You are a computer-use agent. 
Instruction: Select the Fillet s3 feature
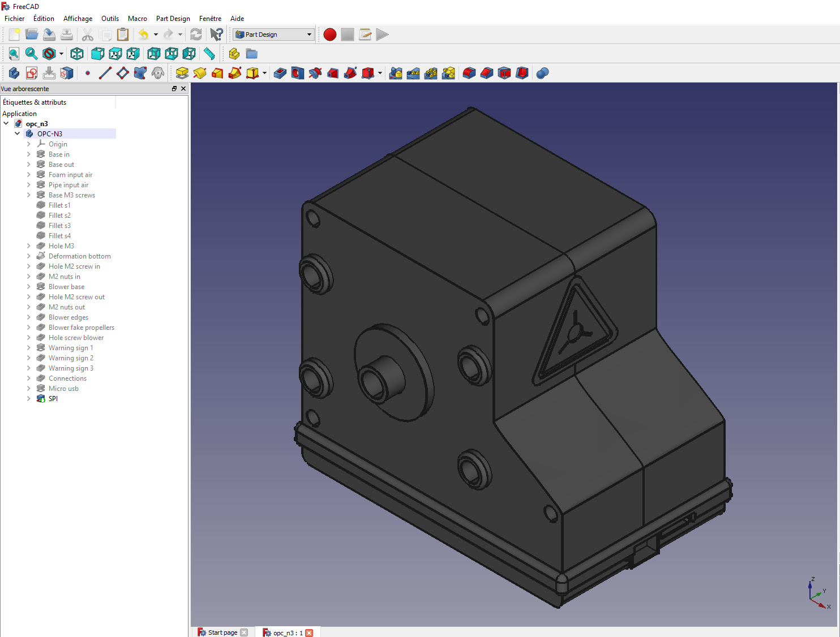point(59,225)
